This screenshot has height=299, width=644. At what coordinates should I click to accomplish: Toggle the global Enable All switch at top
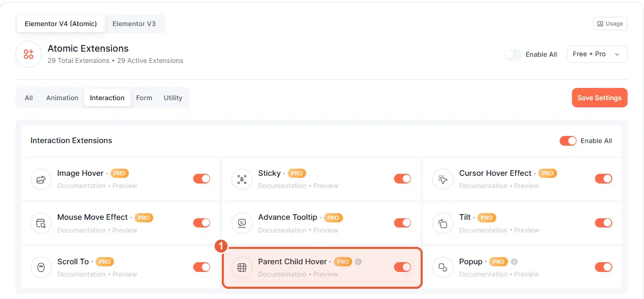pos(513,54)
